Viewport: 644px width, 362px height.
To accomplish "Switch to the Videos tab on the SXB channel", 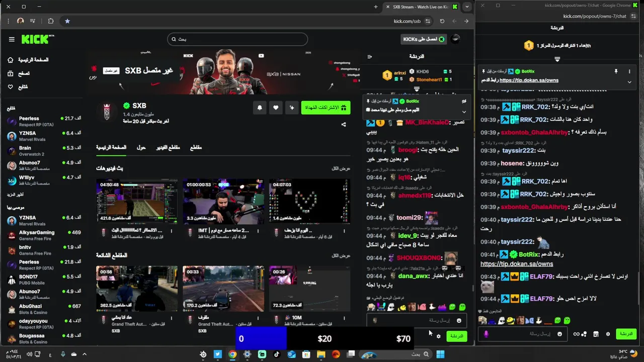I will pos(168,147).
